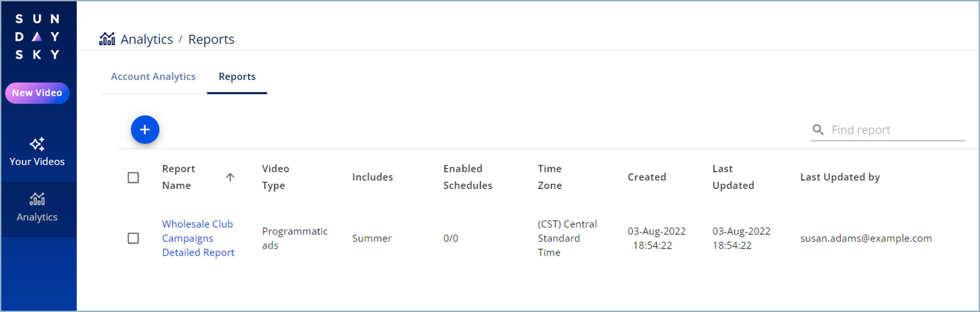The width and height of the screenshot is (980, 312).
Task: Open Wholesale Club Campaigns Detailed Report link
Action: tap(198, 238)
